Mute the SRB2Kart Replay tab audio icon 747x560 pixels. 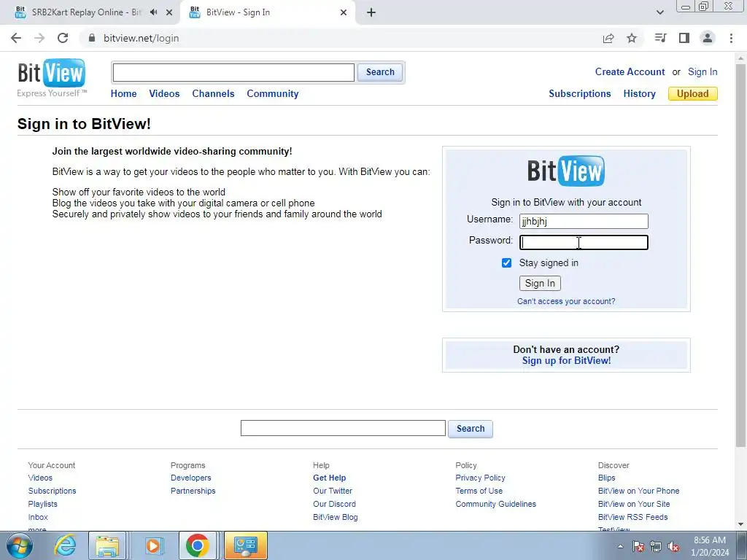153,12
